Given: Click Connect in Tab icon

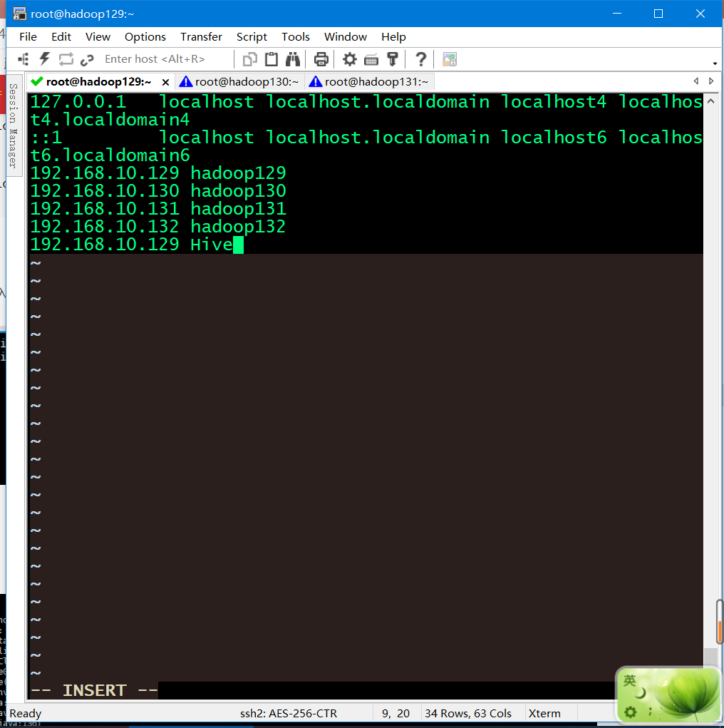Looking at the screenshot, I should click(66, 59).
